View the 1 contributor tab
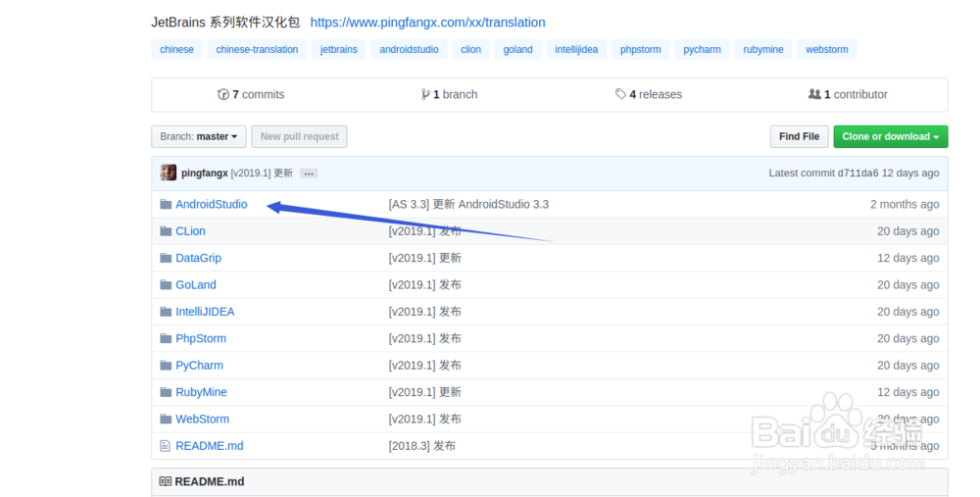Viewport: 980px width, 497px height. point(848,95)
